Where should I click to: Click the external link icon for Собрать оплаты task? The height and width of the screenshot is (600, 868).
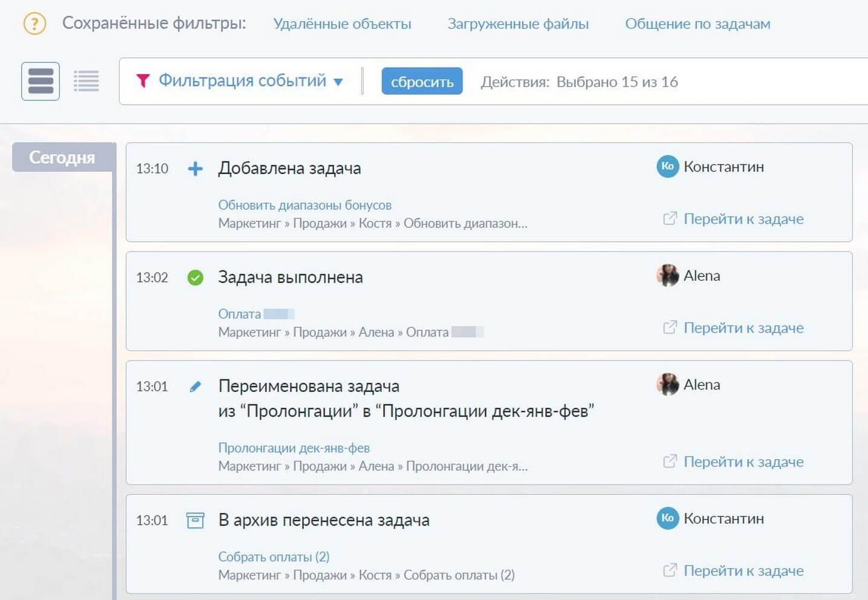(x=669, y=570)
